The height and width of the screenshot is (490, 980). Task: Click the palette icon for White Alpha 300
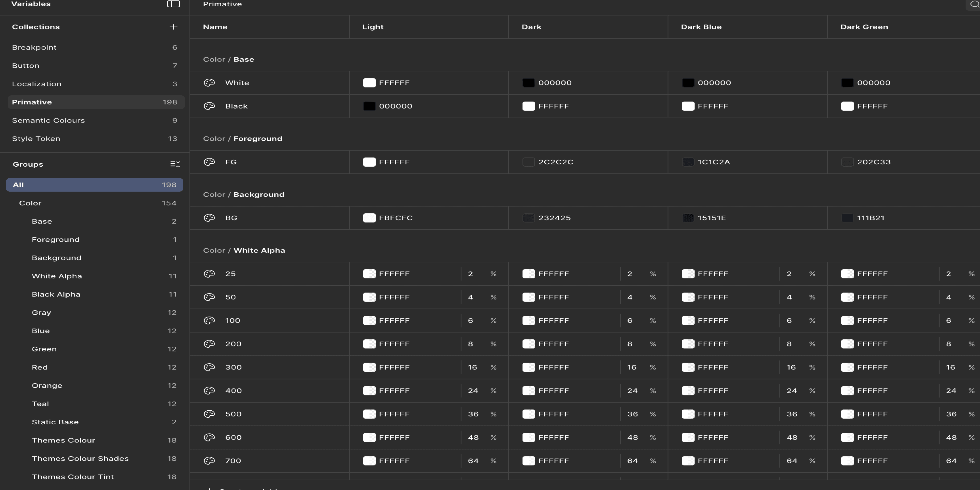[x=209, y=367]
